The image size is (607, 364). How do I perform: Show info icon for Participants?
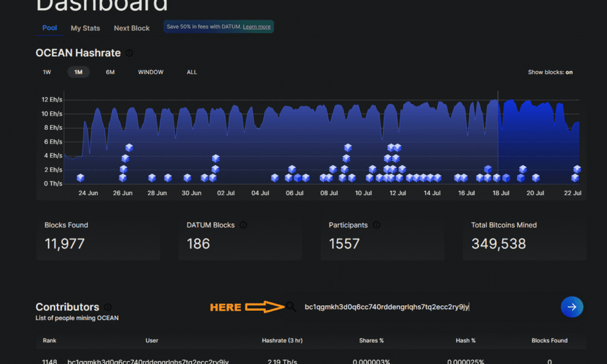376,225
